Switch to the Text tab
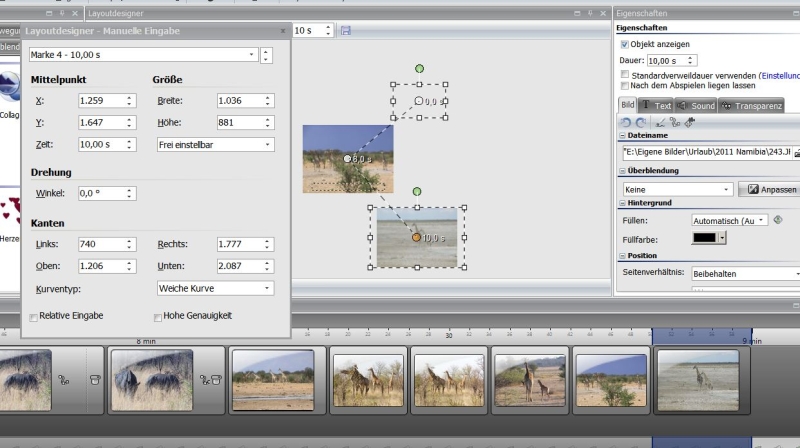Viewport: 800px width, 448px height. pos(656,105)
